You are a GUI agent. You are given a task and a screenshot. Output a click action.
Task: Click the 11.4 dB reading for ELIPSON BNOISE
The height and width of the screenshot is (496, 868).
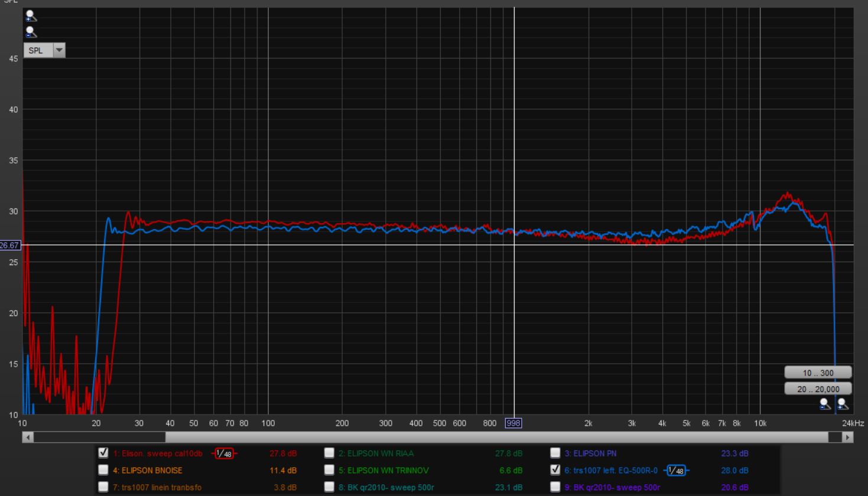283,471
